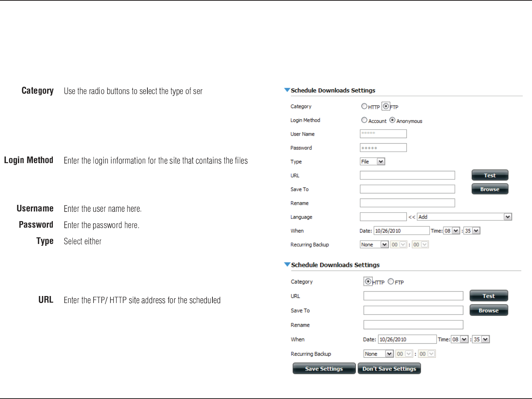Viewport: 532px width, 399px height.
Task: Click the Don't Save Settings button
Action: click(x=389, y=368)
